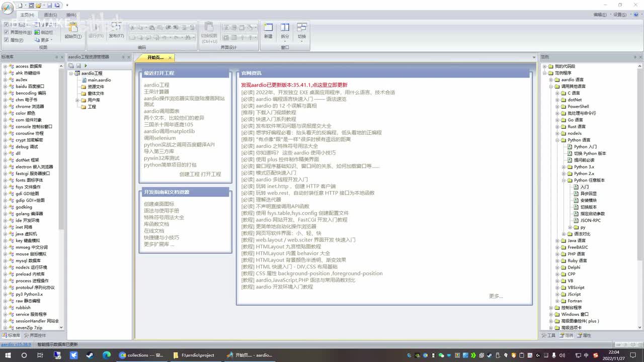Switch to the 界面控件 bottom tab
The height and width of the screenshot is (362, 644).
coord(35,335)
